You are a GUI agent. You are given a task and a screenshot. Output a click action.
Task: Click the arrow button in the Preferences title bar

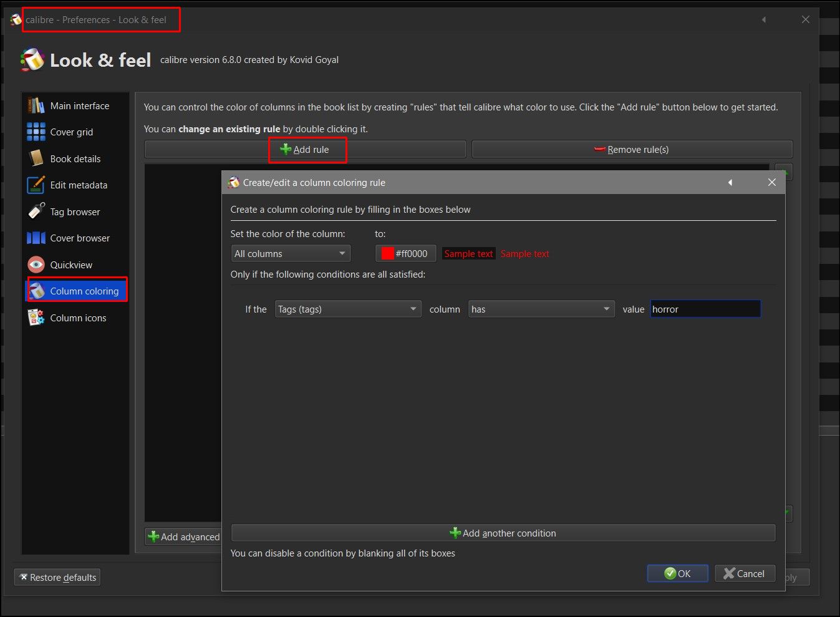[x=763, y=19]
